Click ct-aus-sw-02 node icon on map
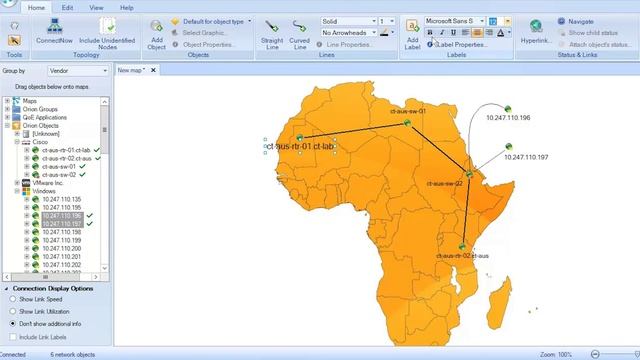The height and width of the screenshot is (360, 640). point(469,174)
